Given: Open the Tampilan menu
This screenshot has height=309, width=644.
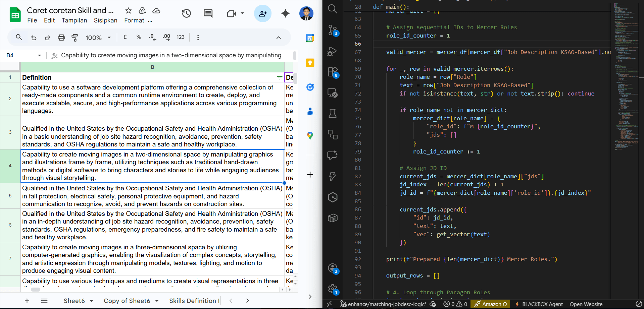Looking at the screenshot, I should (x=74, y=20).
